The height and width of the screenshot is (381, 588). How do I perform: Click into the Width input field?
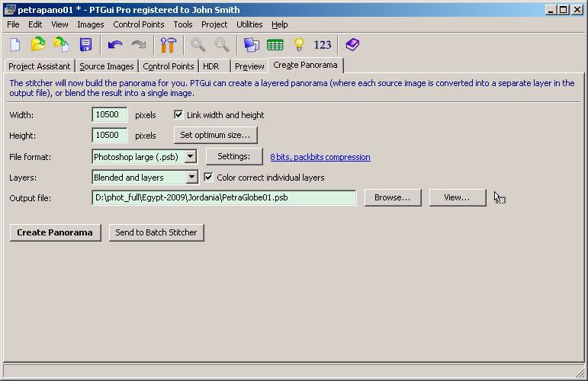pos(110,114)
